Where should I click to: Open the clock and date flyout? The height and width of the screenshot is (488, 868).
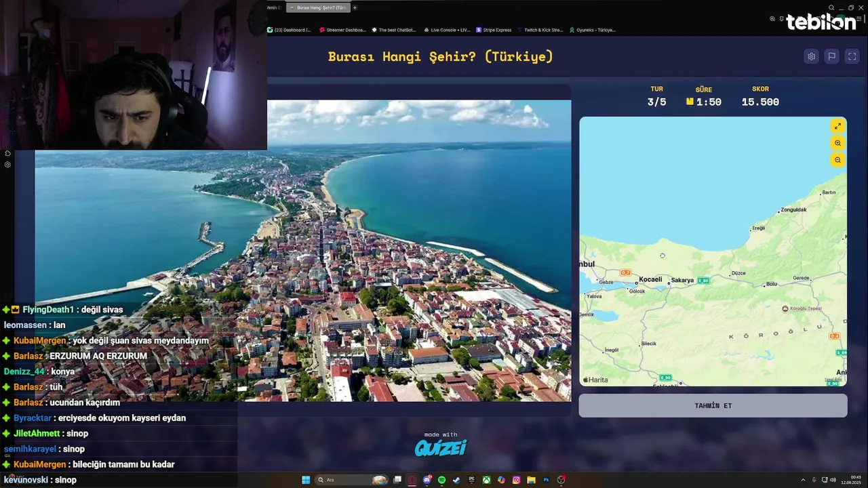[x=852, y=480]
